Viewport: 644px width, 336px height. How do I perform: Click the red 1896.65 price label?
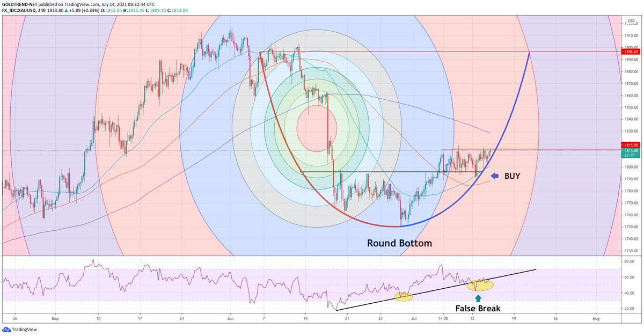(x=630, y=52)
